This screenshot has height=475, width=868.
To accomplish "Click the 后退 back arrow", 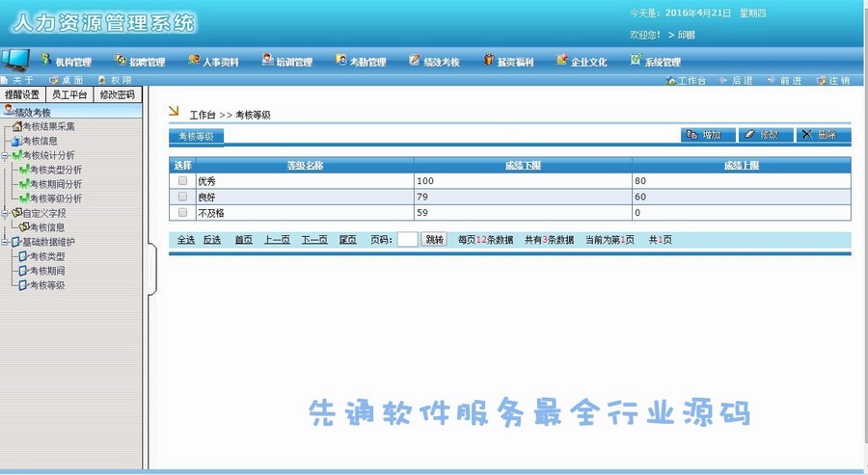I will coord(723,80).
